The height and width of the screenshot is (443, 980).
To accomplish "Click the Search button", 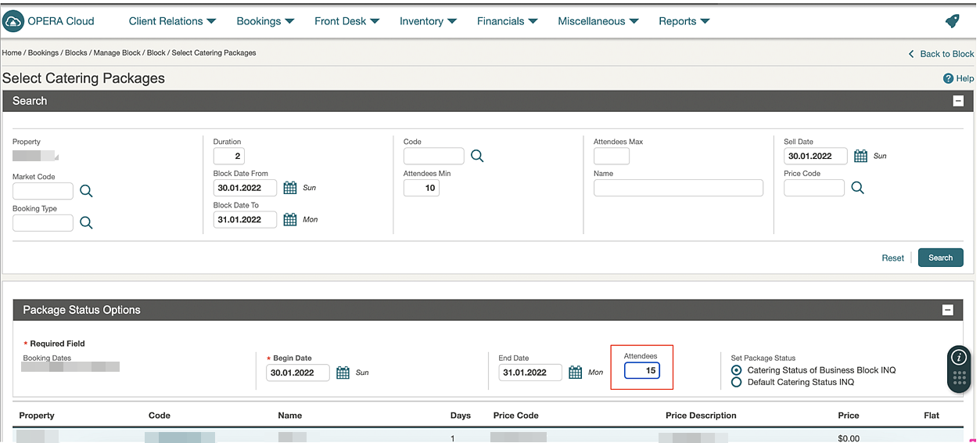I will [x=940, y=258].
